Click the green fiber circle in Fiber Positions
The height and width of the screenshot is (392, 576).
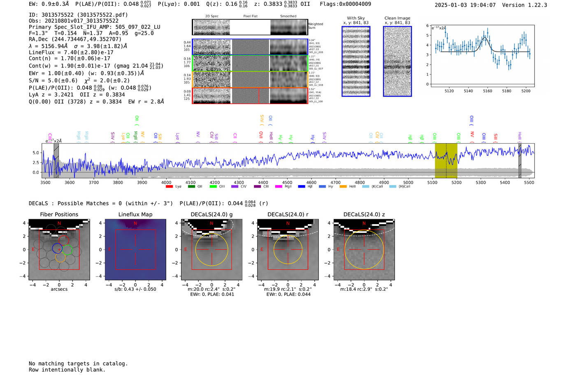point(67,250)
